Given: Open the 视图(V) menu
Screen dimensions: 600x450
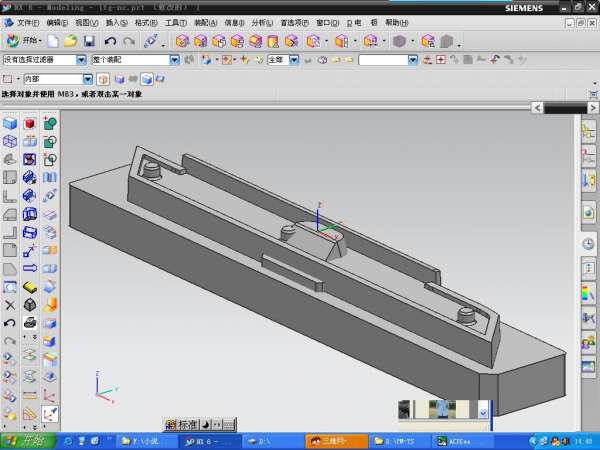Looking at the screenshot, I should (86, 23).
